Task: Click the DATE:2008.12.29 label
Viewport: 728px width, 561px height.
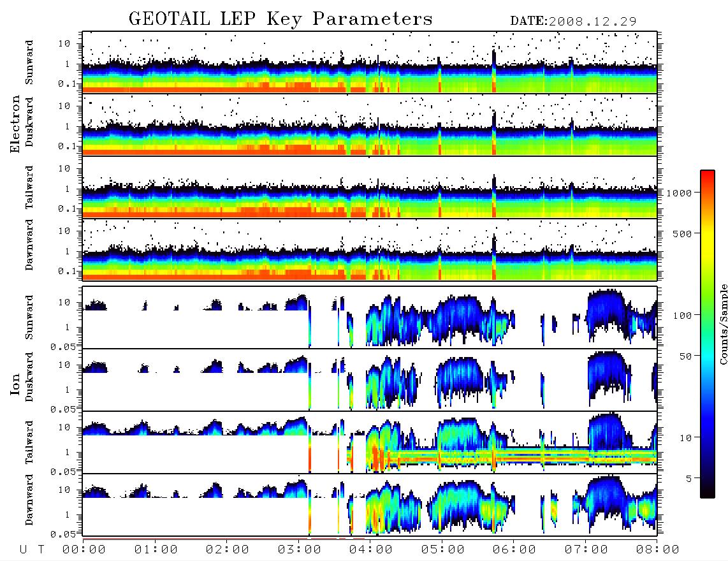Action: coord(573,22)
